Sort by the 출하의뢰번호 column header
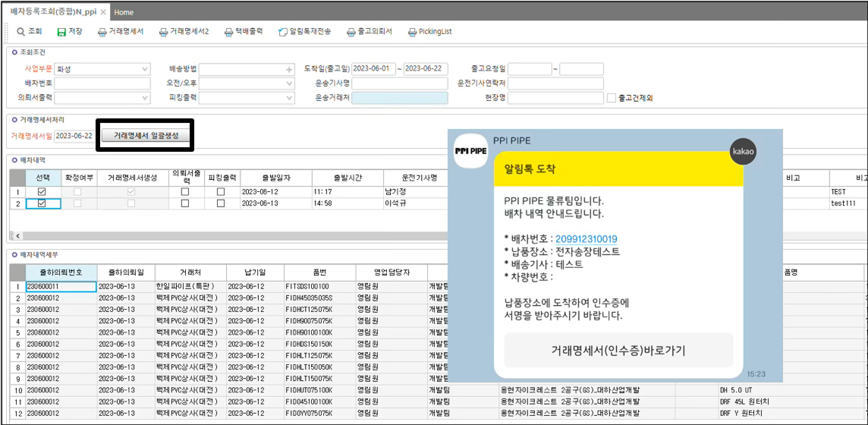Image resolution: width=868 pixels, height=425 pixels. click(61, 272)
